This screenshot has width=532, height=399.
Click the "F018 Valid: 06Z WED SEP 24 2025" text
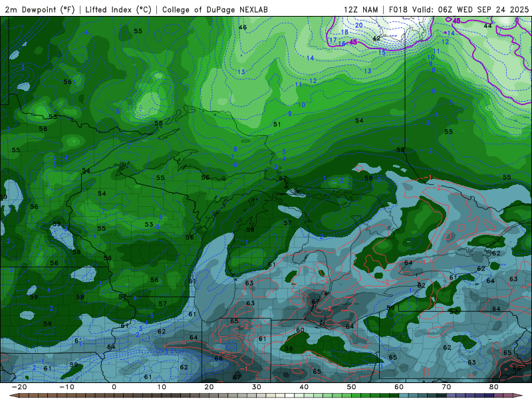(x=459, y=9)
